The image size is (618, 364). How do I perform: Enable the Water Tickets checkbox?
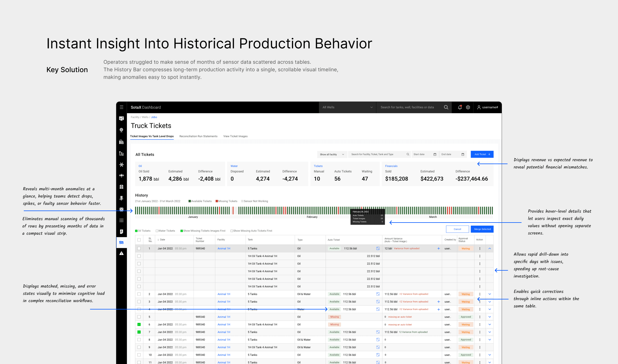tap(157, 231)
